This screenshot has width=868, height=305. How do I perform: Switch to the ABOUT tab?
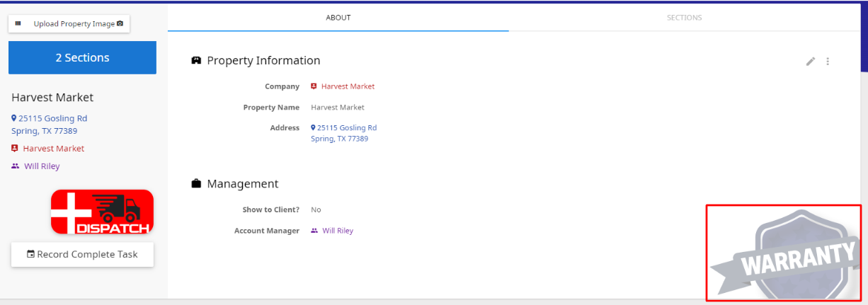tap(338, 18)
